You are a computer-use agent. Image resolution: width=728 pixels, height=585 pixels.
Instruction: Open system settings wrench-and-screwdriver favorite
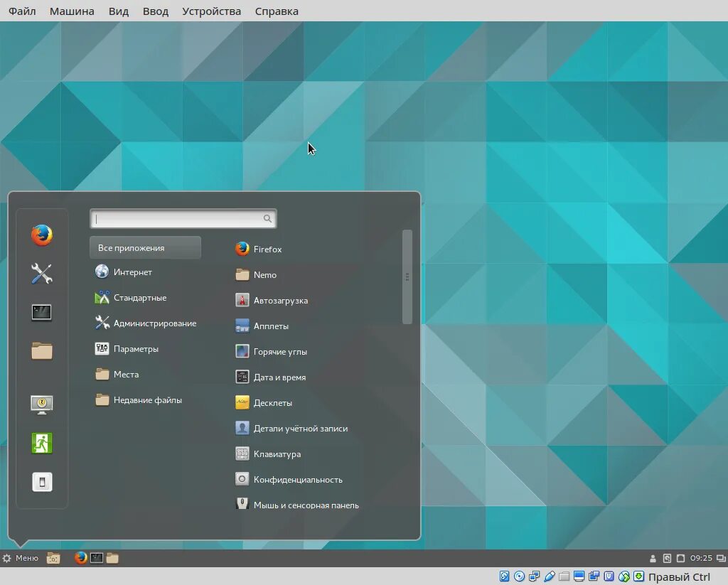pos(42,274)
